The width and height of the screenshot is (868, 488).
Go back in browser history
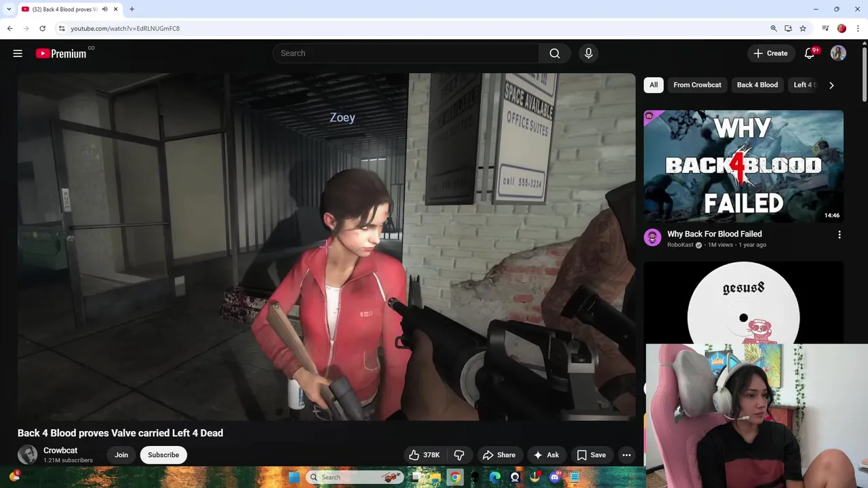tap(9, 28)
